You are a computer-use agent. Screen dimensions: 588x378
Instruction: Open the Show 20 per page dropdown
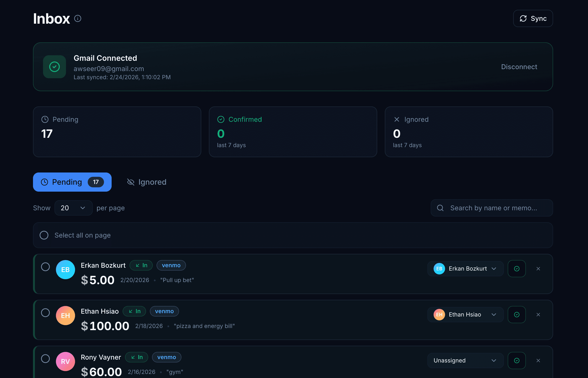pyautogui.click(x=73, y=208)
